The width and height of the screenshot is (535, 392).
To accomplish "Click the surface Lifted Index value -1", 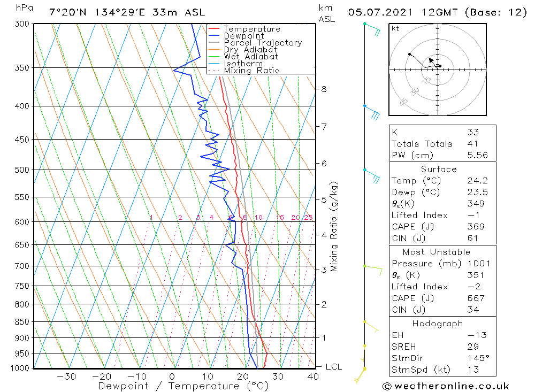I will coord(473,216).
